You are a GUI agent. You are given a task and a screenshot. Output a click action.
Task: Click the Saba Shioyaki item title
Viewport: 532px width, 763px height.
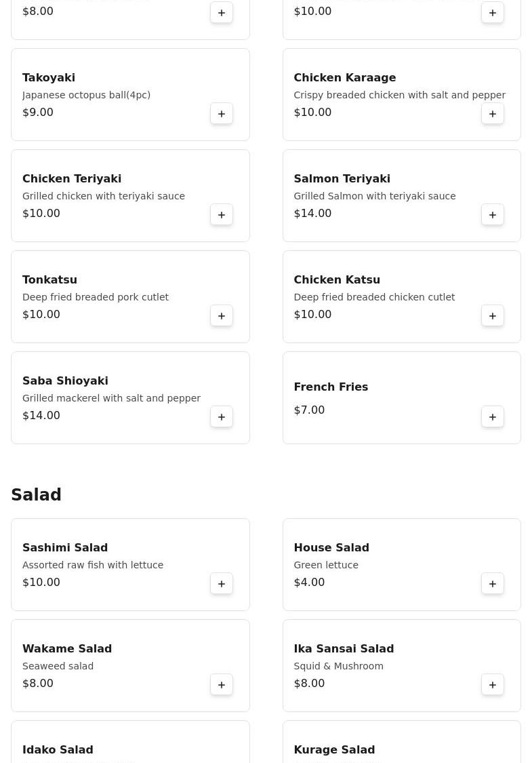click(x=65, y=380)
